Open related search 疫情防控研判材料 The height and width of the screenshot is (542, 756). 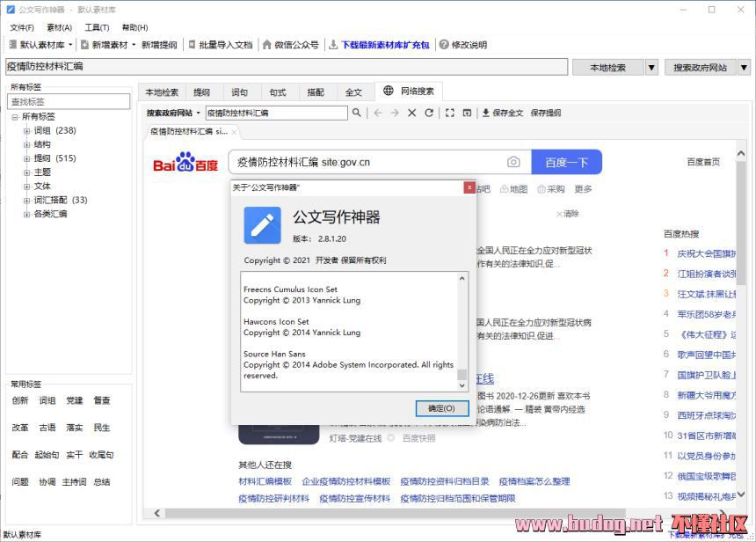[274, 498]
